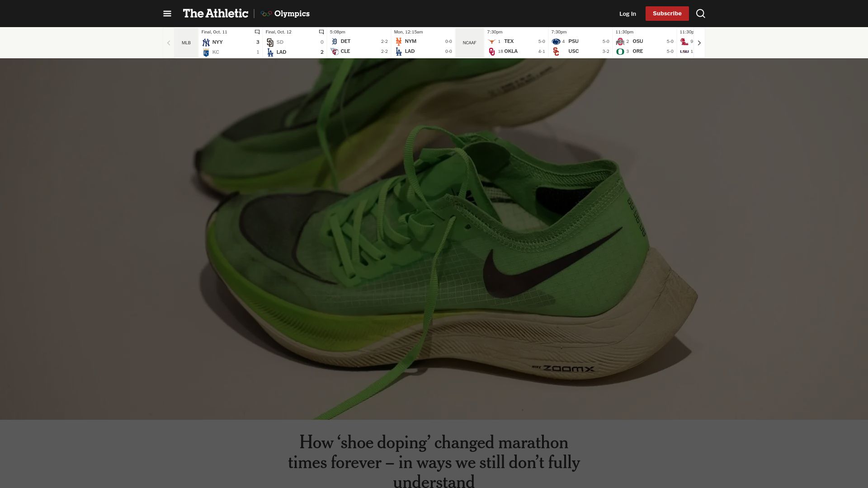Click the Guardians team logo

335,52
